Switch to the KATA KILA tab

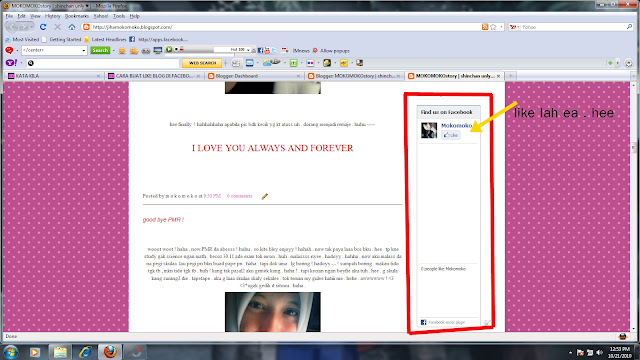tap(53, 76)
